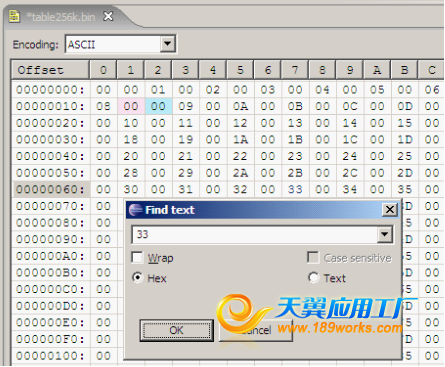Toggle the Case sensitive checkbox
This screenshot has width=445, height=367.
point(313,257)
